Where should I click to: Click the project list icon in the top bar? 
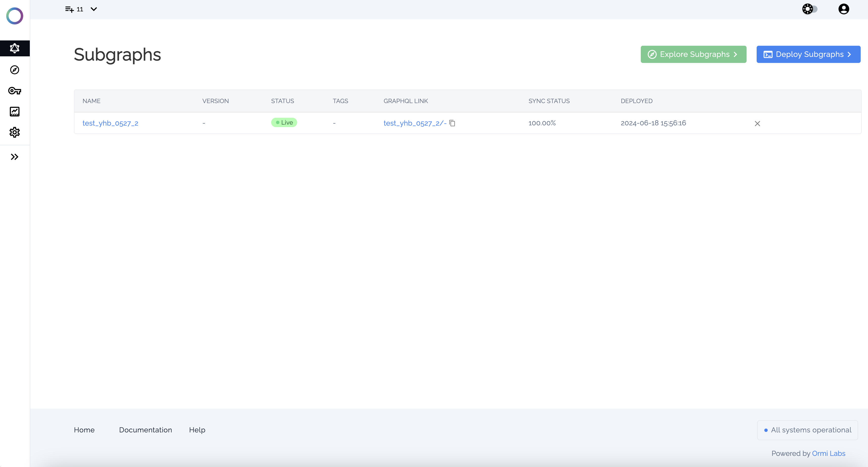(69, 9)
